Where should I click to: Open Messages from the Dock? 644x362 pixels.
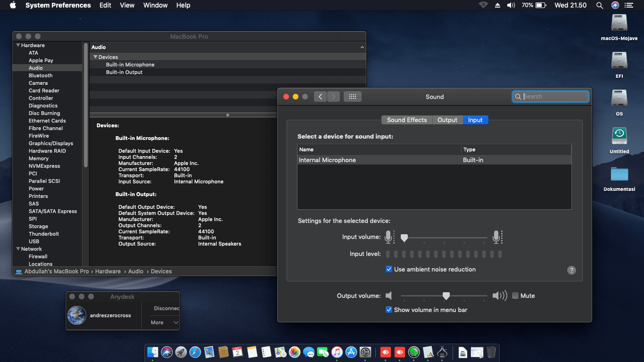point(308,352)
